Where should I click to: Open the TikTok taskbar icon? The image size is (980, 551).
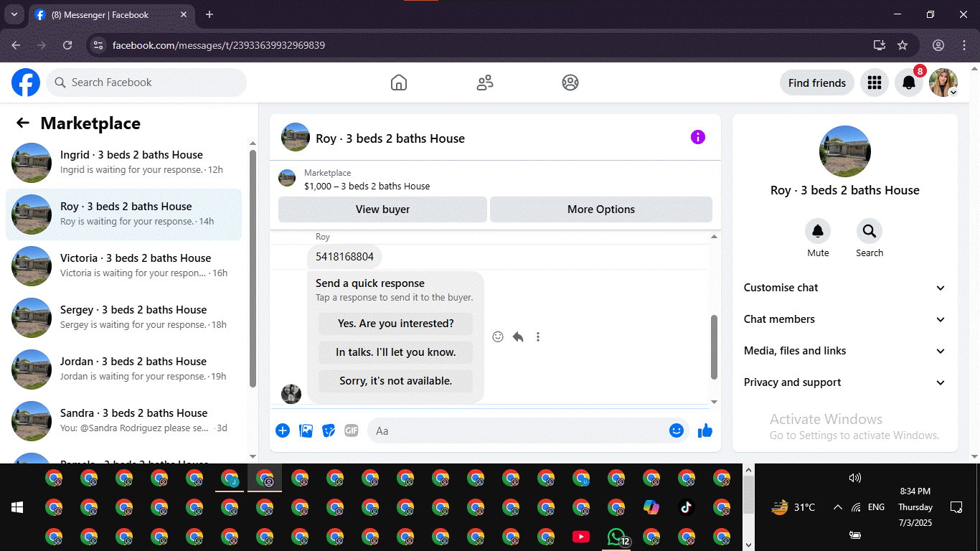(x=687, y=507)
